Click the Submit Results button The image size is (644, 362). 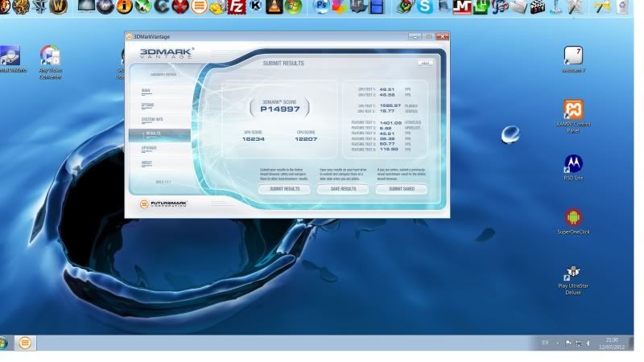coord(285,189)
